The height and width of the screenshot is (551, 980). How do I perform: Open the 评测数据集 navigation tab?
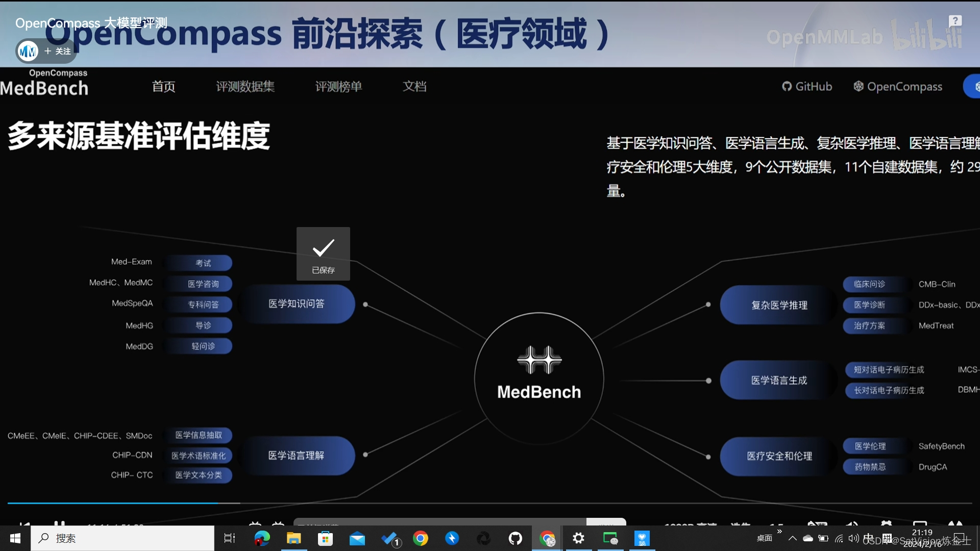tap(245, 86)
